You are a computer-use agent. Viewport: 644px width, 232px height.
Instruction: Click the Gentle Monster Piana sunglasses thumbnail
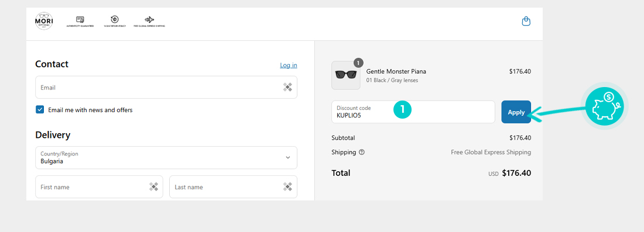(346, 75)
